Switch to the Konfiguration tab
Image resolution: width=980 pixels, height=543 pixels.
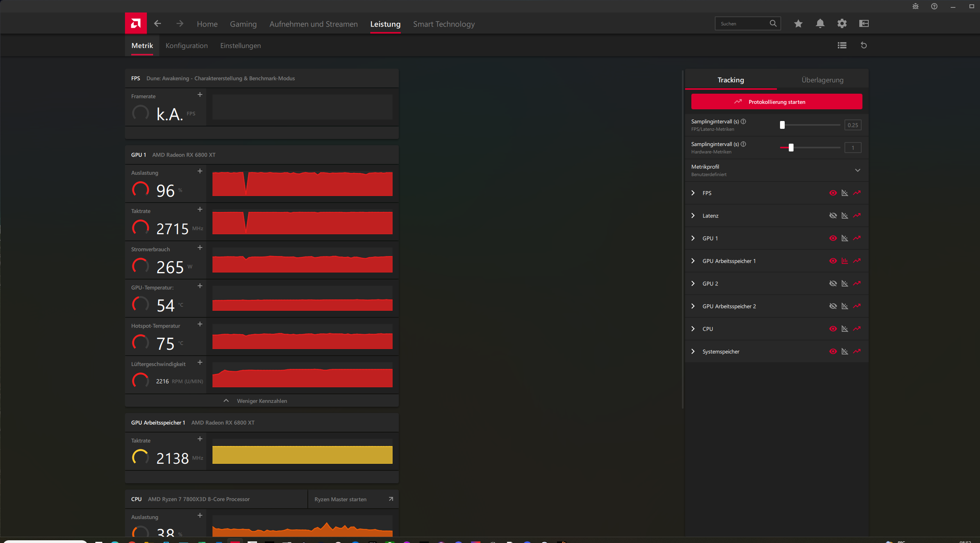pos(186,46)
